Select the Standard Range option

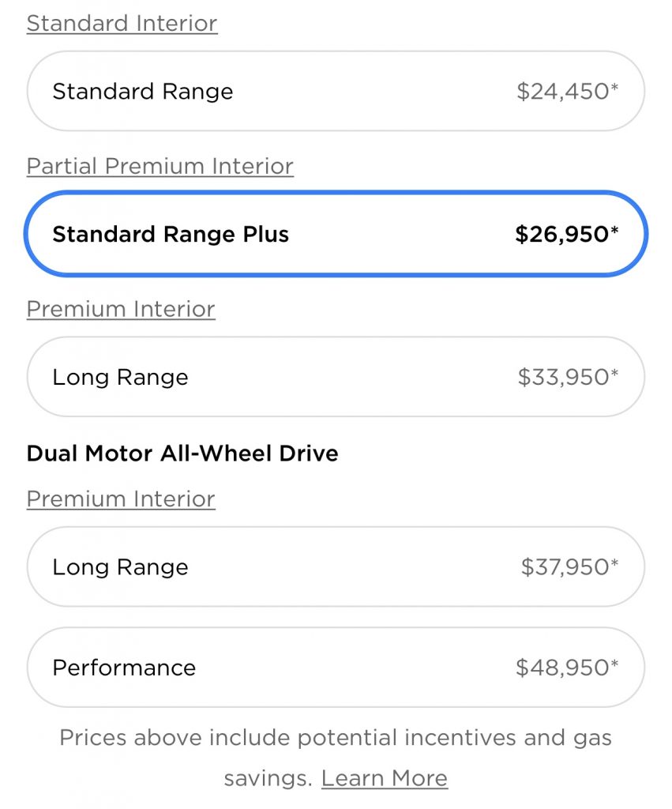click(x=335, y=92)
